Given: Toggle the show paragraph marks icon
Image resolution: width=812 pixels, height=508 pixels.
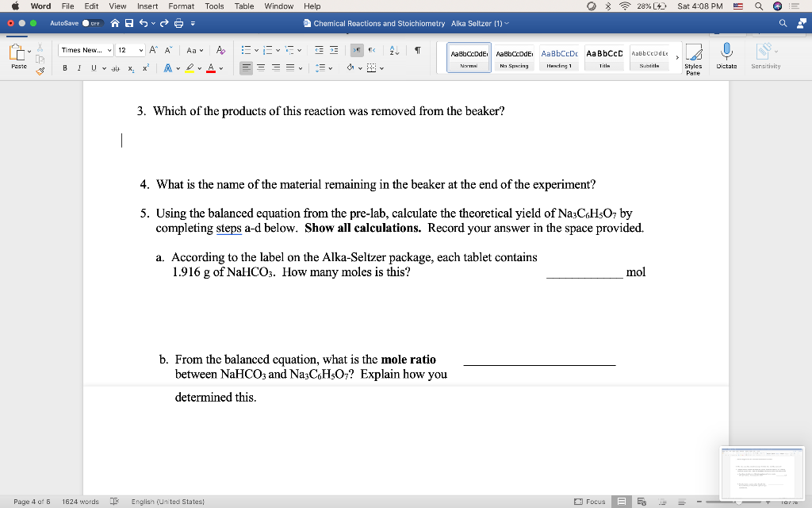Looking at the screenshot, I should [416, 49].
